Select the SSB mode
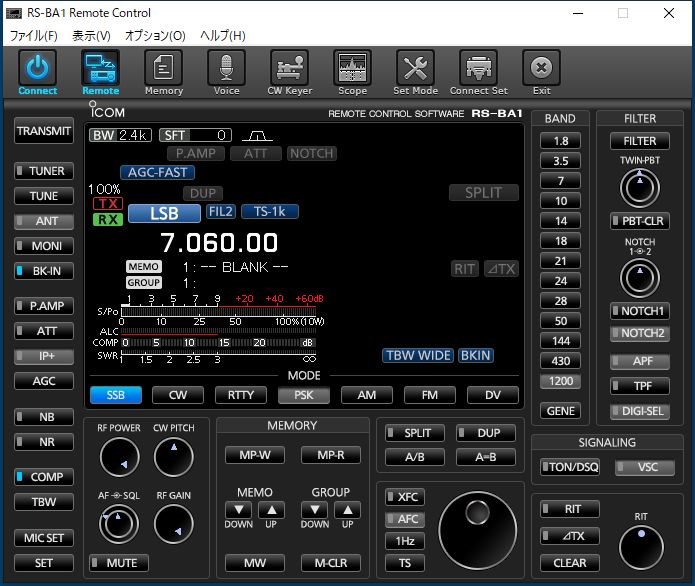This screenshot has height=586, width=695. pyautogui.click(x=116, y=395)
